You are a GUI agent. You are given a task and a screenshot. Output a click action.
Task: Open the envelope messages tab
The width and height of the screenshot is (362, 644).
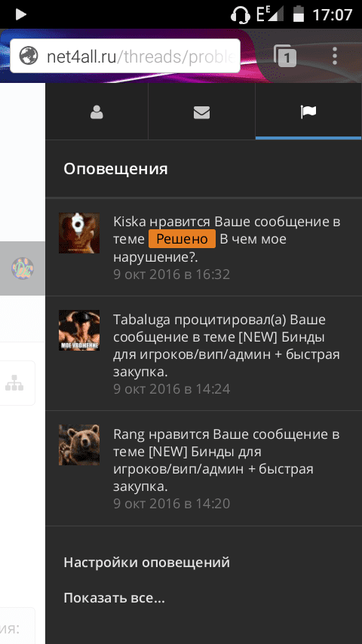pos(201,112)
